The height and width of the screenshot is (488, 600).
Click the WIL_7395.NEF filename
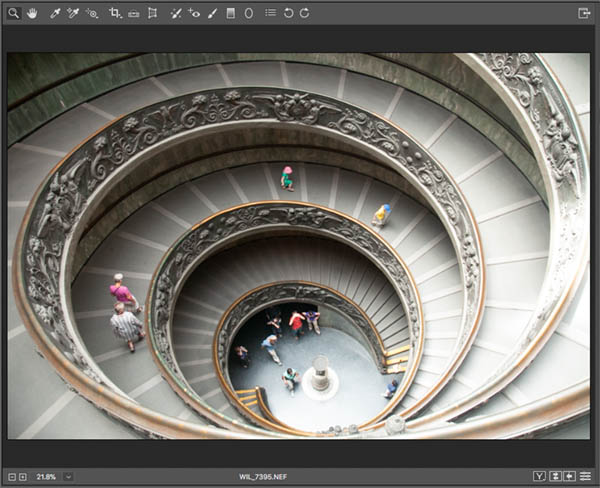263,477
